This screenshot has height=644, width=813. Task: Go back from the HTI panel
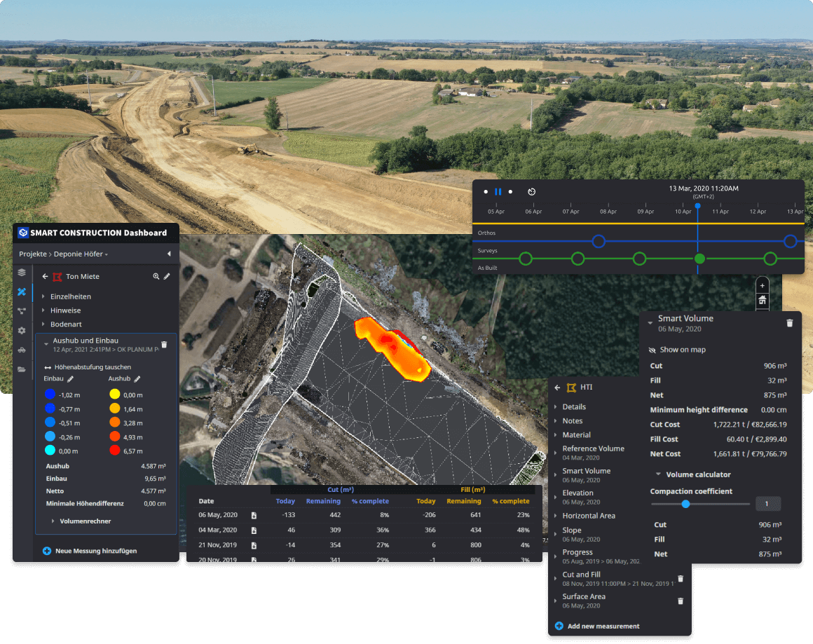(557, 388)
